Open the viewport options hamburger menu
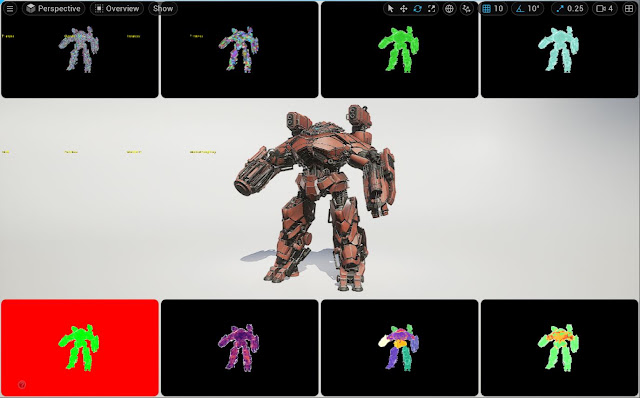Image resolution: width=640 pixels, height=398 pixels. [10, 9]
